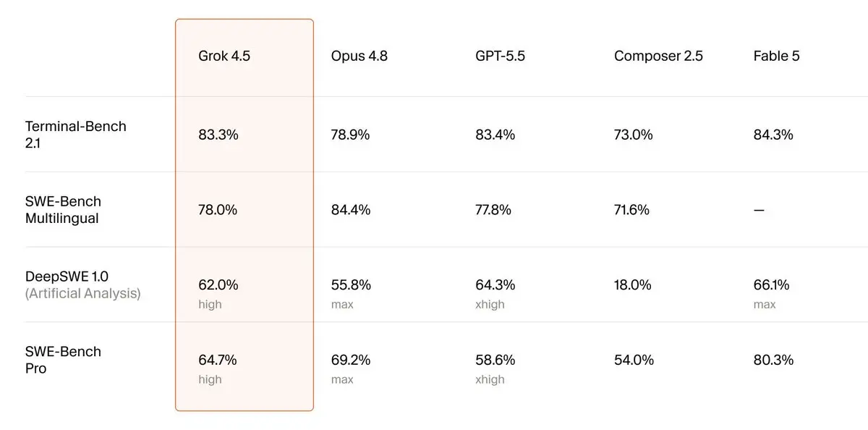Click the Terminal-Bench 2.1 row label
This screenshot has height=430, width=868.
(76, 135)
